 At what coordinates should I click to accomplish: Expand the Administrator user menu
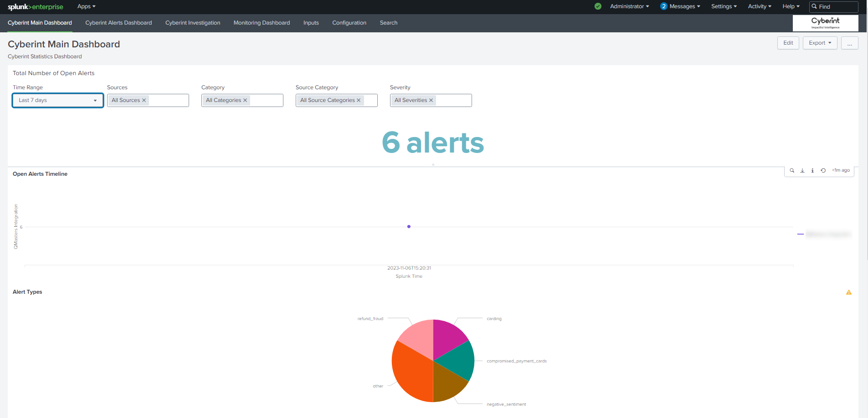(x=629, y=6)
